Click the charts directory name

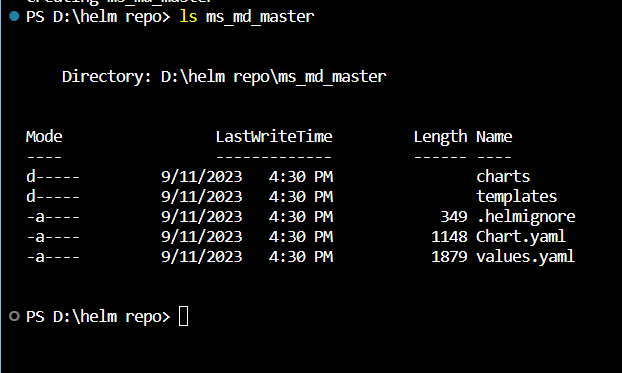tap(503, 176)
